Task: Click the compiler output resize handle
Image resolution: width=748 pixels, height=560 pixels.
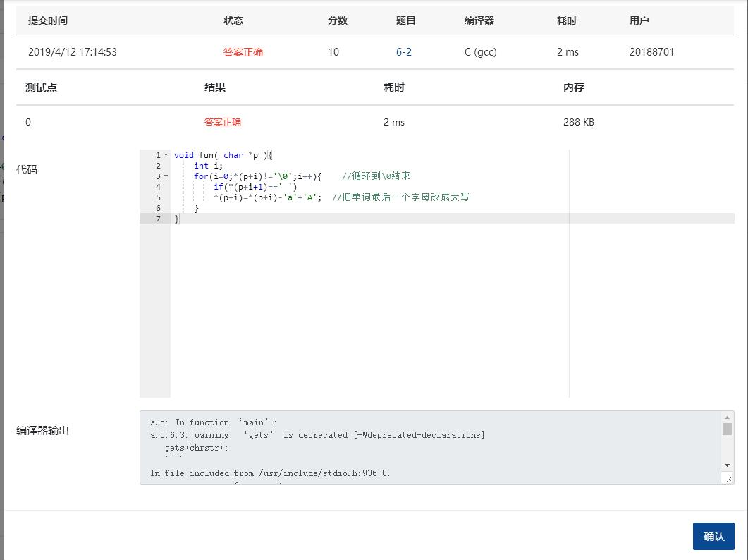Action: click(728, 479)
